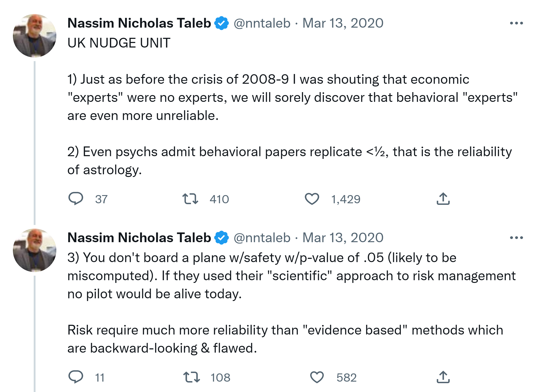This screenshot has width=536, height=392.
Task: Like the tweet with 1,429 likes
Action: tap(312, 199)
